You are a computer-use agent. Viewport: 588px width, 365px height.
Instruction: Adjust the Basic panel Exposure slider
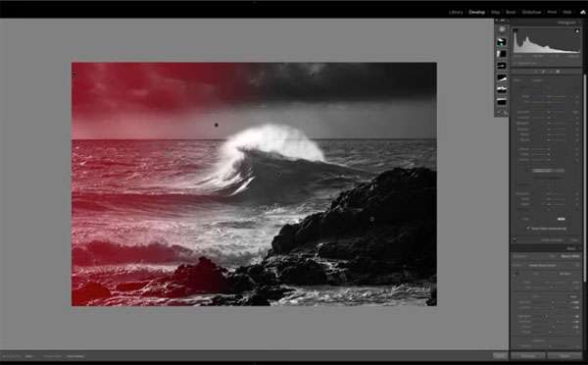553,302
